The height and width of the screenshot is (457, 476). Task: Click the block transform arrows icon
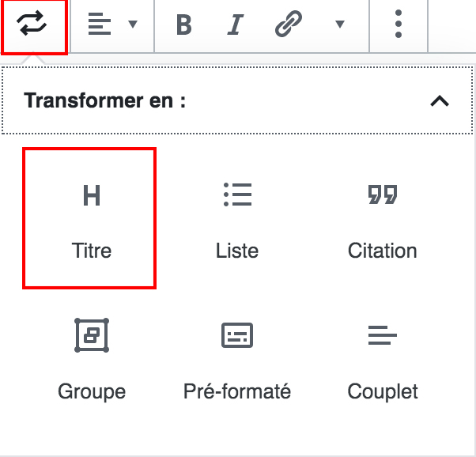[x=33, y=25]
